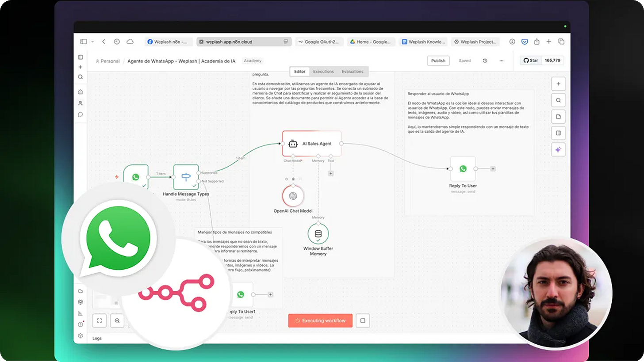The width and height of the screenshot is (644, 362).
Task: Star the n8n GitHub repository
Action: click(x=531, y=61)
